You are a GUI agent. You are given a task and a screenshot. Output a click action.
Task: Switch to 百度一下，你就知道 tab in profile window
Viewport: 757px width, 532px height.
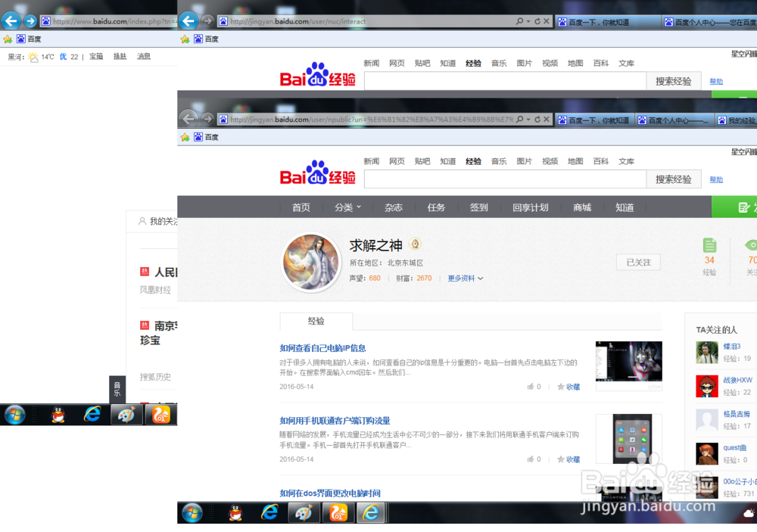coord(593,120)
